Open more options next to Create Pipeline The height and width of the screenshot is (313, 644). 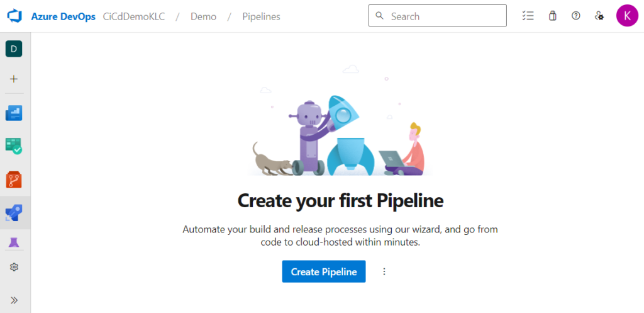click(384, 271)
